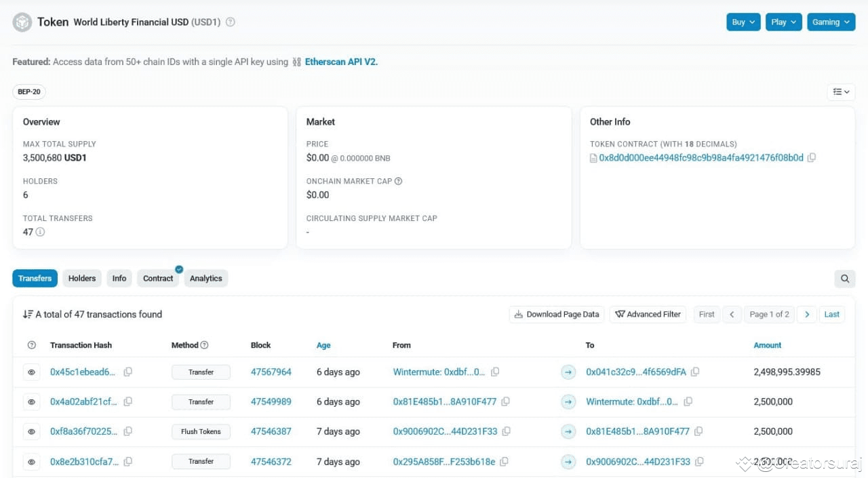Open the Buy dropdown

pyautogui.click(x=744, y=22)
